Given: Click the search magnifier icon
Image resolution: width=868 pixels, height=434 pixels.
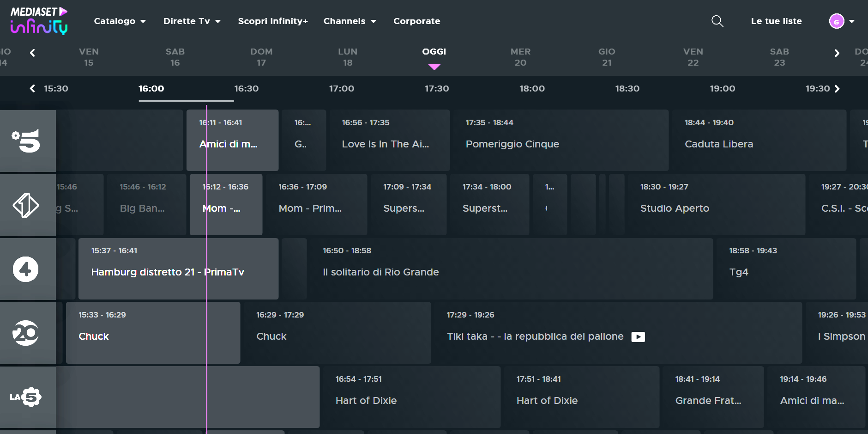Looking at the screenshot, I should 717,21.
